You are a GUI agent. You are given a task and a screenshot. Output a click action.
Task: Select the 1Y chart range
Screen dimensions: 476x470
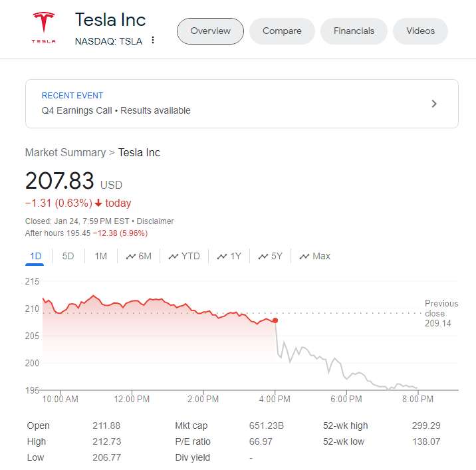[x=229, y=256]
